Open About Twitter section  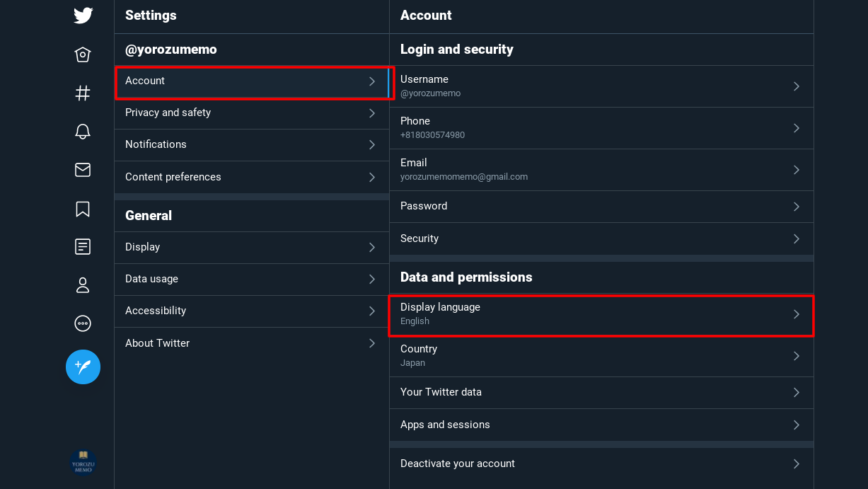click(252, 343)
